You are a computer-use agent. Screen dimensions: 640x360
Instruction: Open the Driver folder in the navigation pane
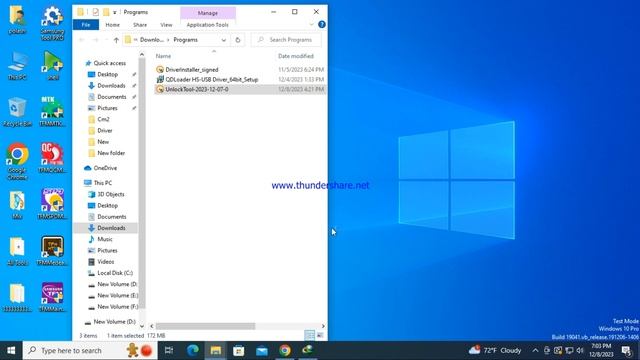pos(104,131)
